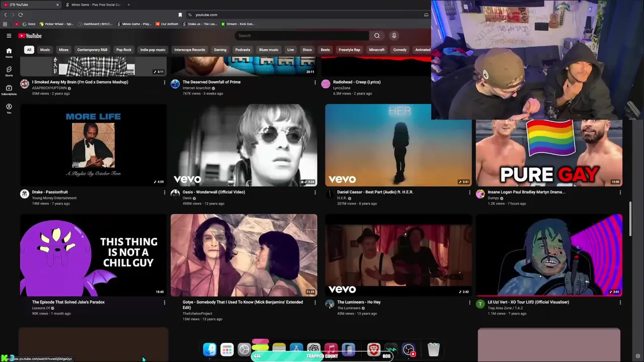Open Shorts from the sidebar
Image resolution: width=644 pixels, height=362 pixels.
(9, 71)
